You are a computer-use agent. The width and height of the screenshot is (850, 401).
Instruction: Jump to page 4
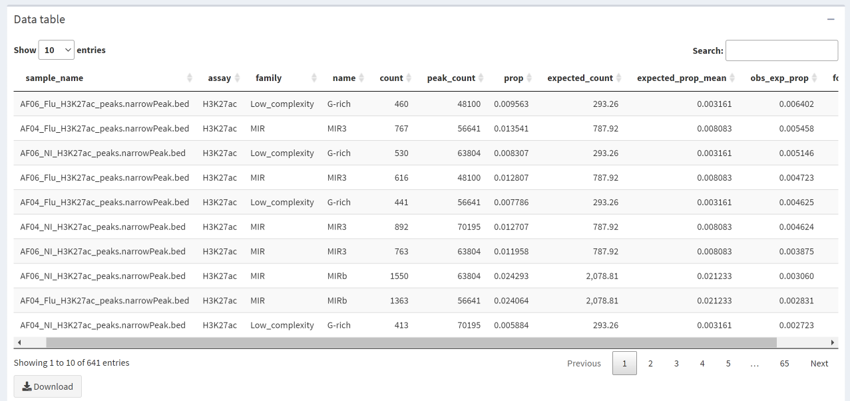[x=702, y=364]
